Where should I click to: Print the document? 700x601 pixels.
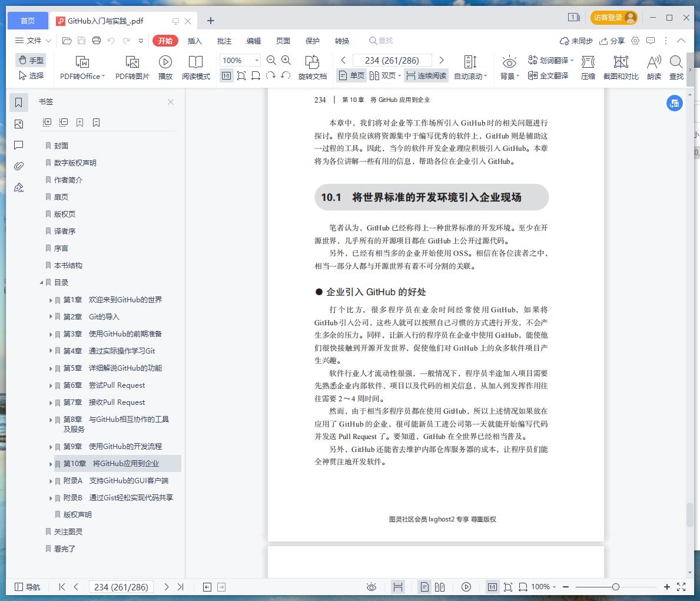click(97, 41)
